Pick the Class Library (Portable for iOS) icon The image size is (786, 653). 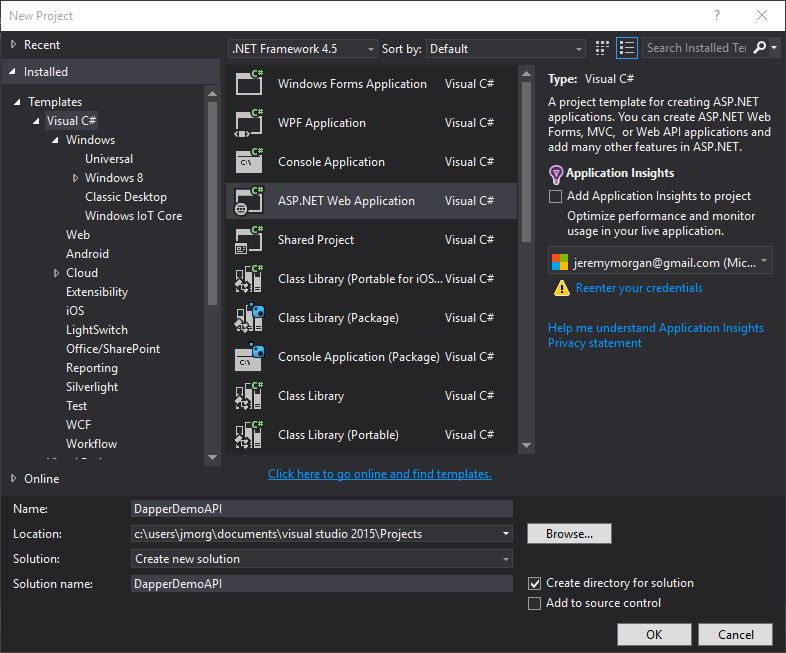click(x=249, y=279)
